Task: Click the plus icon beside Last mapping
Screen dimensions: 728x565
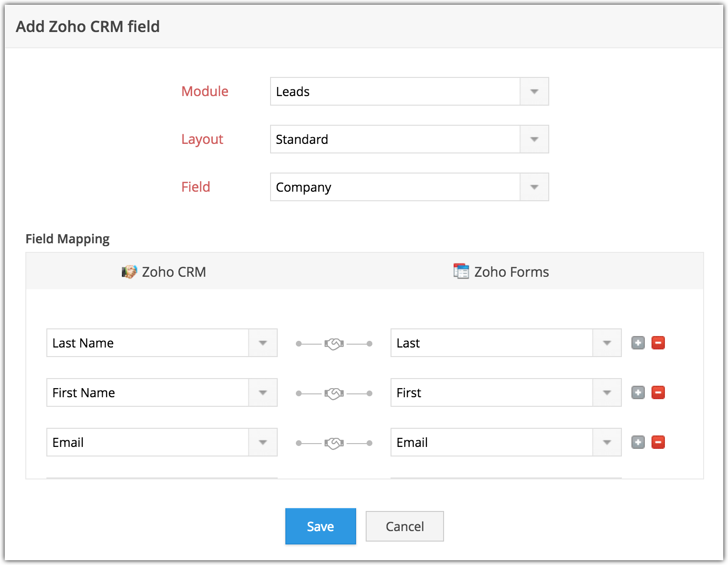Action: (x=638, y=343)
